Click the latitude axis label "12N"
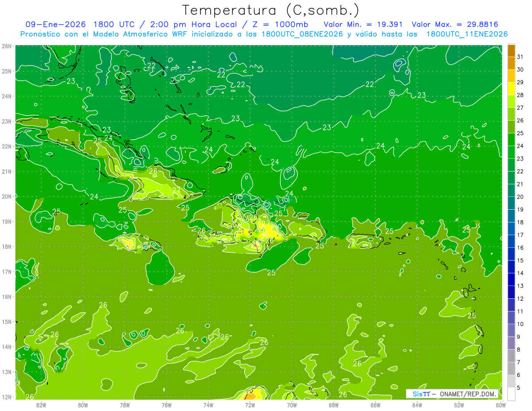The image size is (532, 411). (7, 397)
